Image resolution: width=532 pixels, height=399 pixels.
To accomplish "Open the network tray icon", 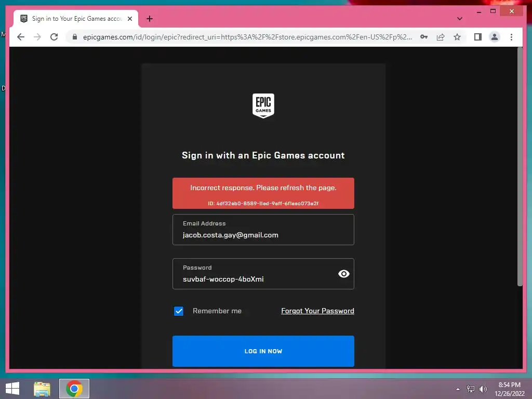I will 471,389.
